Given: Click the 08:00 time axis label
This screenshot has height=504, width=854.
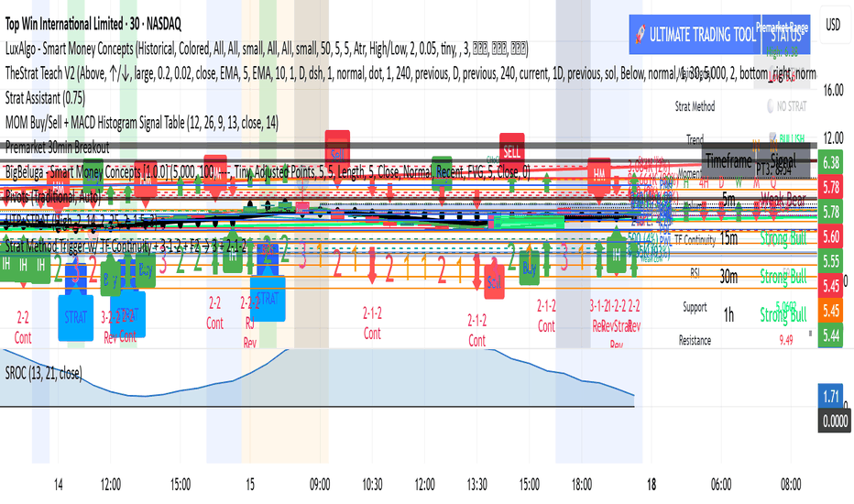Looking at the screenshot, I should [790, 485].
